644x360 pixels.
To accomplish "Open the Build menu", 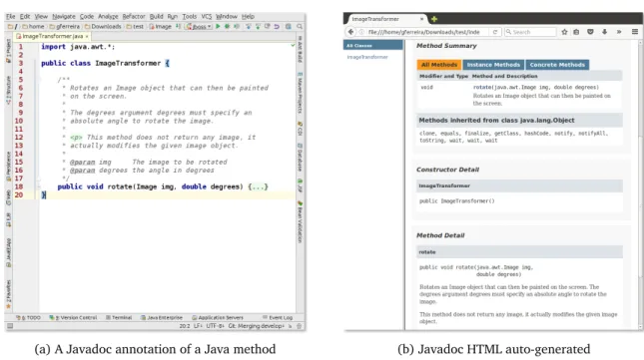I will pyautogui.click(x=156, y=16).
